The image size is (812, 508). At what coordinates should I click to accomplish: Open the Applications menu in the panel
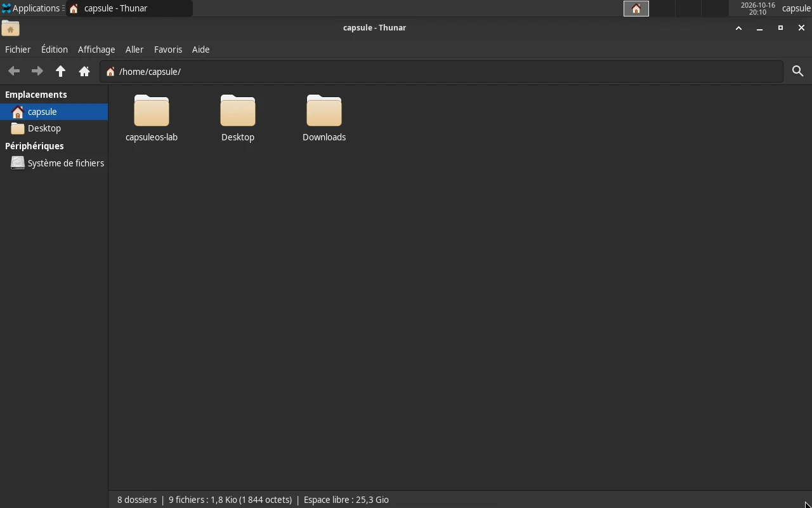(x=32, y=8)
